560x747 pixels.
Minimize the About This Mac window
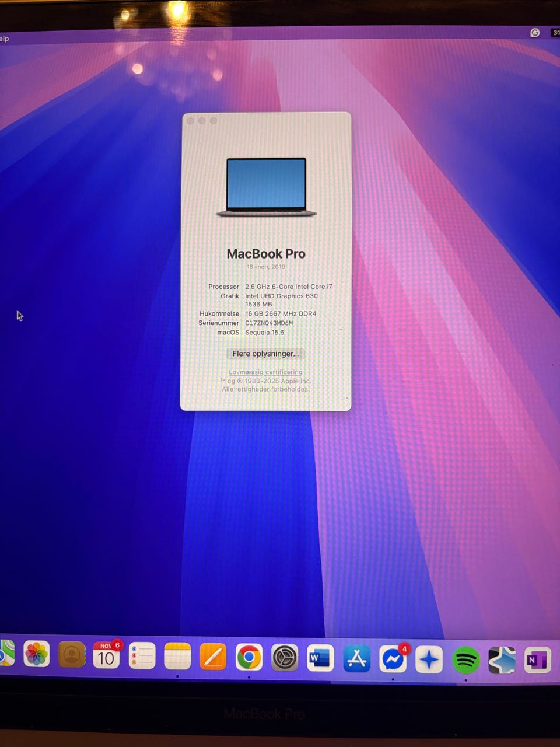pyautogui.click(x=202, y=121)
